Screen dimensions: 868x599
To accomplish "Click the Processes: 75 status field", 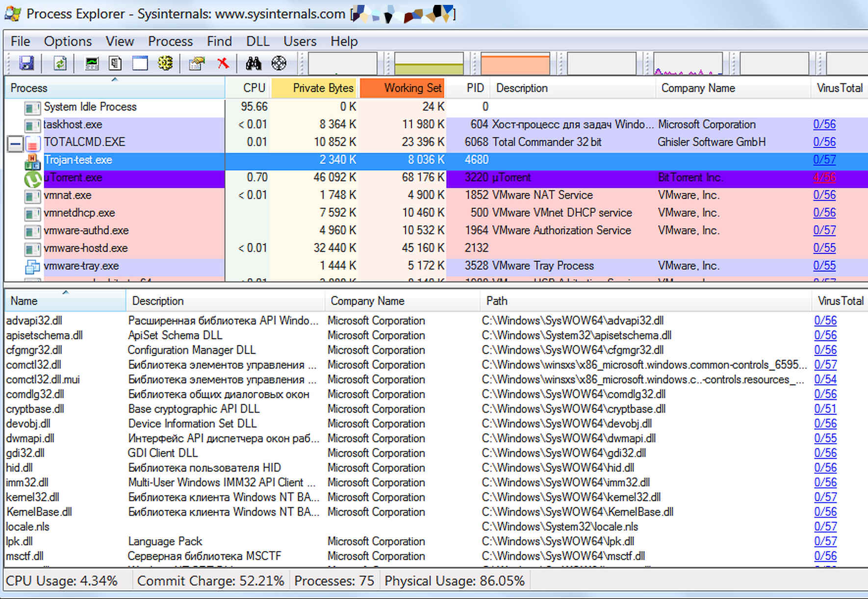I will 335,581.
